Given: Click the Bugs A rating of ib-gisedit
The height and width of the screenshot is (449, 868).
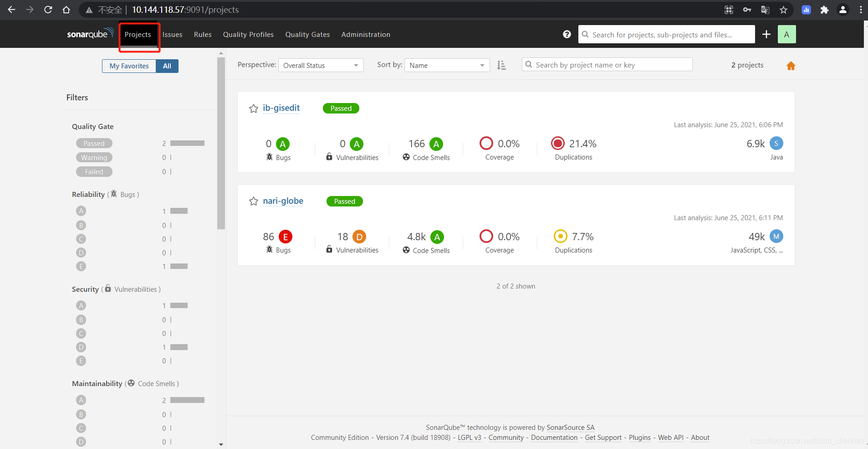Looking at the screenshot, I should click(x=283, y=144).
